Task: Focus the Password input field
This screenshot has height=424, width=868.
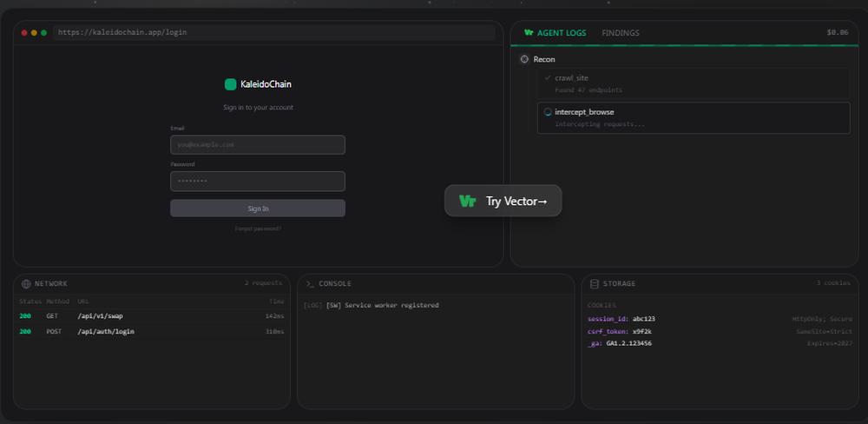Action: [258, 182]
